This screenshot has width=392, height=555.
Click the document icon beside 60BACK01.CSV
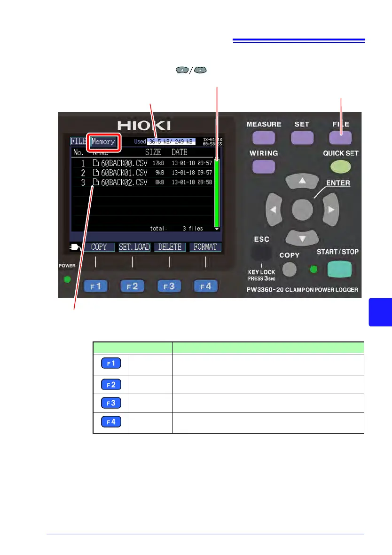click(95, 172)
